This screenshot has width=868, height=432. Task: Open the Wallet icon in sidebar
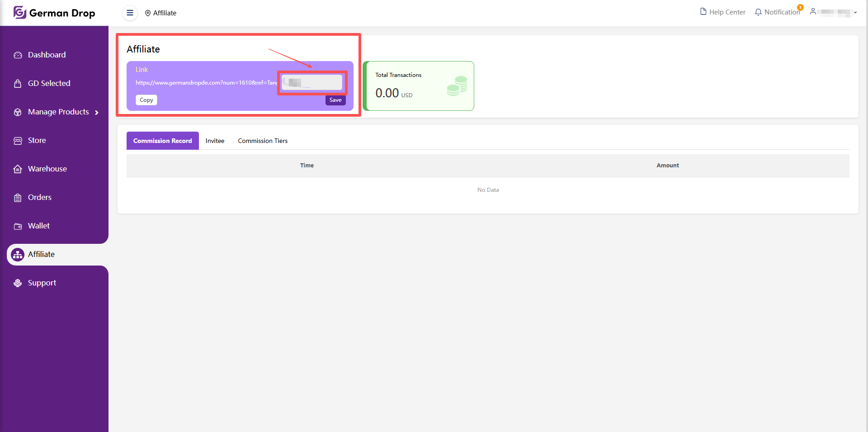click(x=18, y=226)
